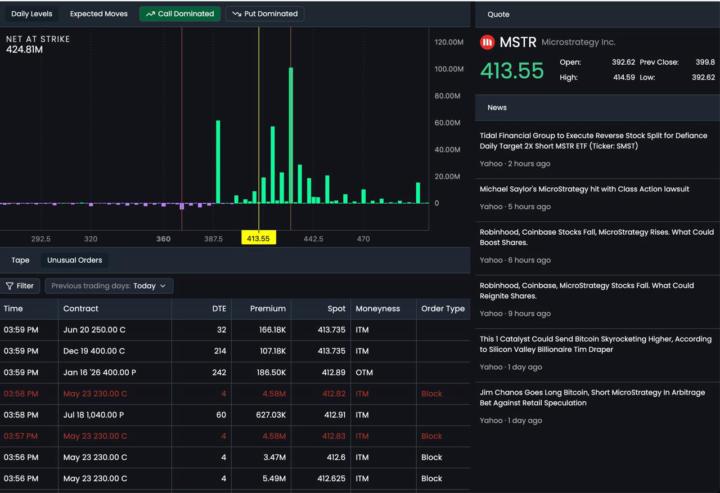Image resolution: width=720 pixels, height=493 pixels.
Task: Click the tallest green bar in chart
Action: pyautogui.click(x=291, y=135)
